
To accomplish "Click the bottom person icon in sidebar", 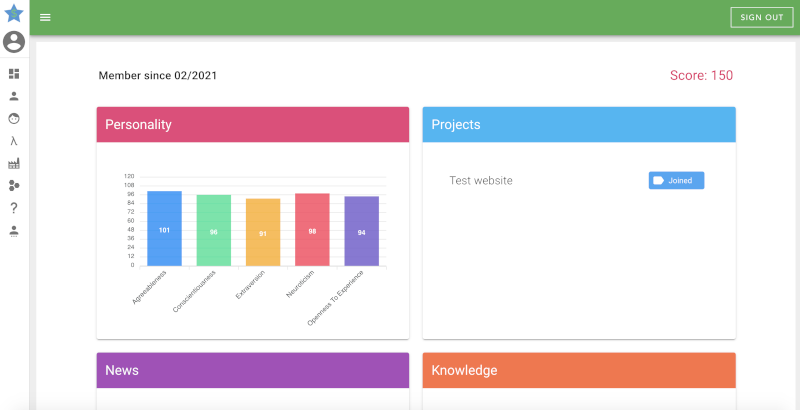I will pyautogui.click(x=14, y=230).
